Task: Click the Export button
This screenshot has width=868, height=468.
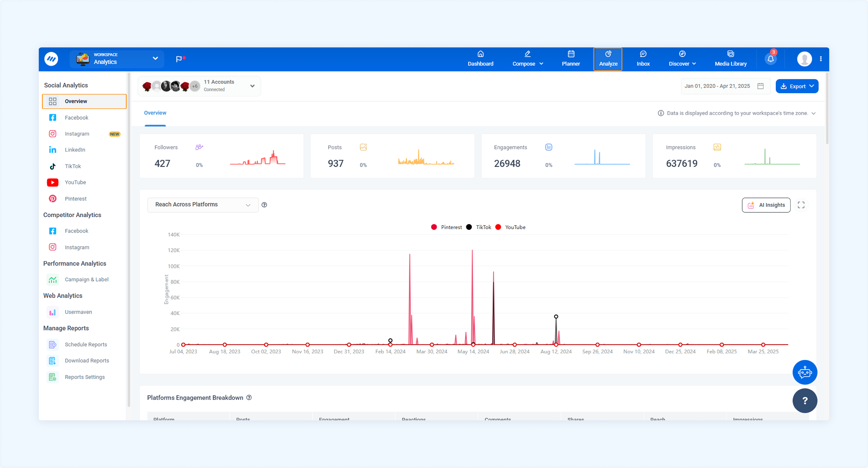Action: [797, 86]
